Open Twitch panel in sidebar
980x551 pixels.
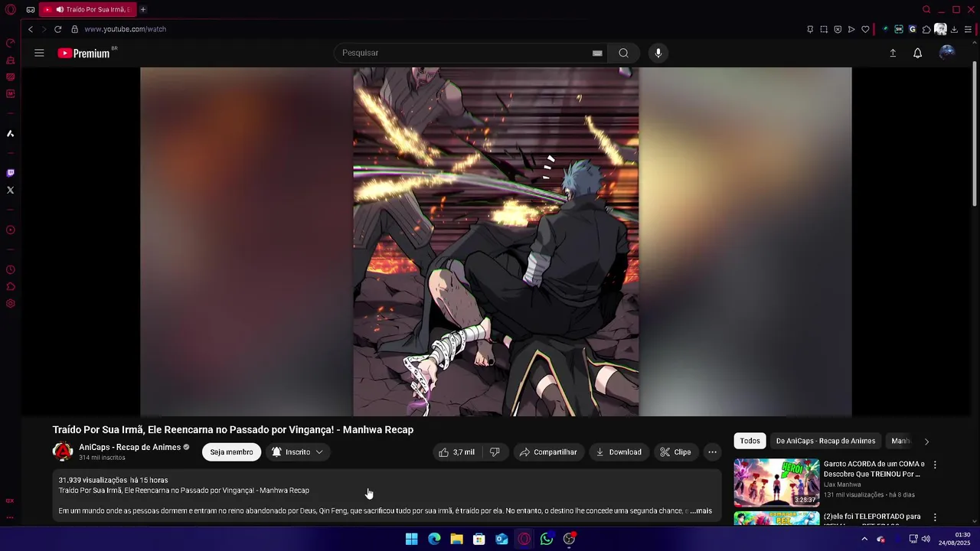tap(10, 173)
